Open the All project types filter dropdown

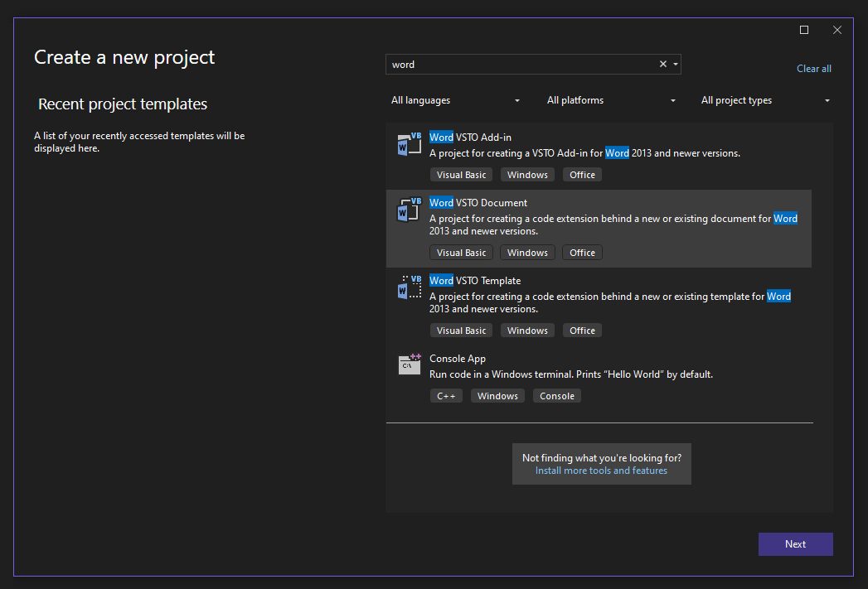pyautogui.click(x=765, y=100)
